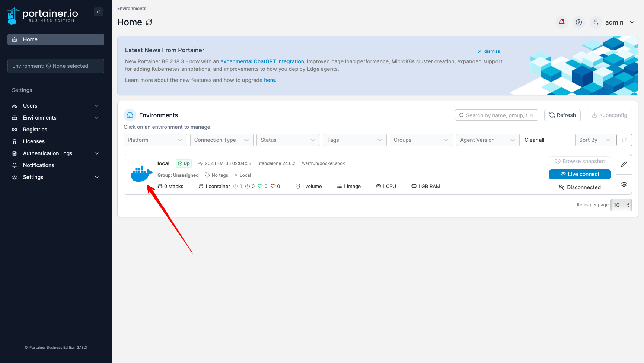Click the admin user avatar icon

596,22
